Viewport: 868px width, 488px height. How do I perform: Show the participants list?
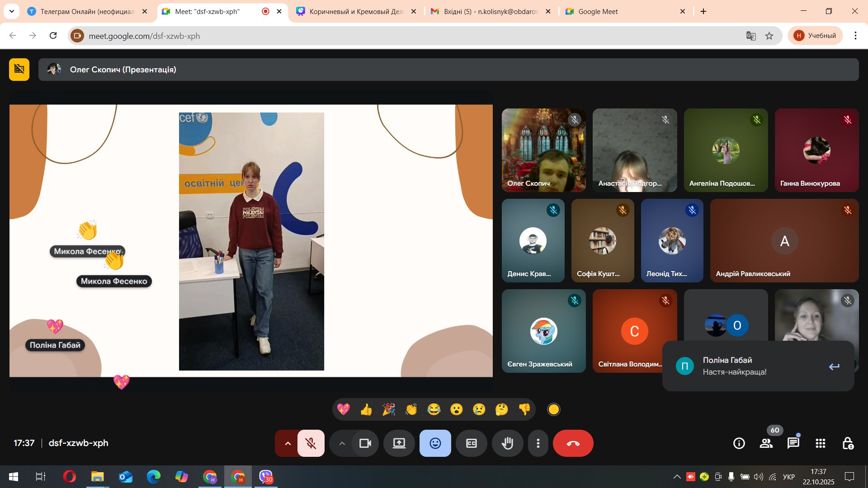tap(766, 443)
